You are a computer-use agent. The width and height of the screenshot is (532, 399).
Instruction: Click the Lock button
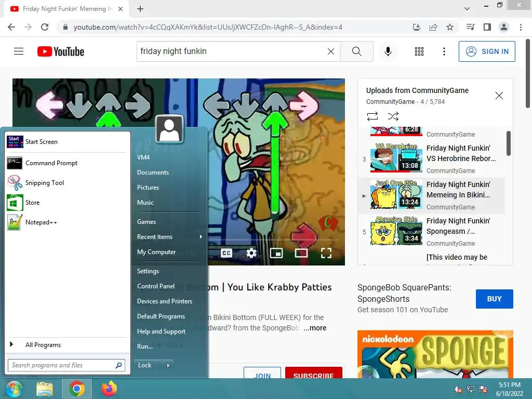[x=148, y=365]
